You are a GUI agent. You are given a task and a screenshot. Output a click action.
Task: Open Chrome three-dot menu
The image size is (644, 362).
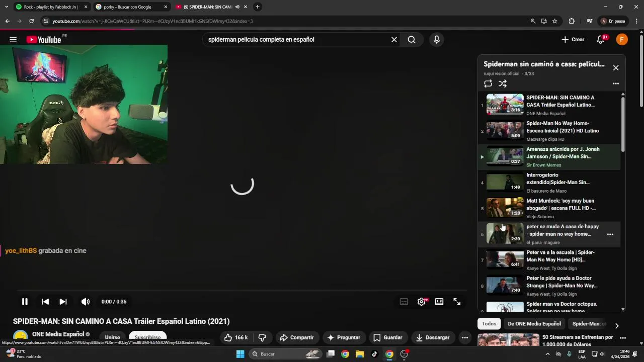[x=636, y=21]
